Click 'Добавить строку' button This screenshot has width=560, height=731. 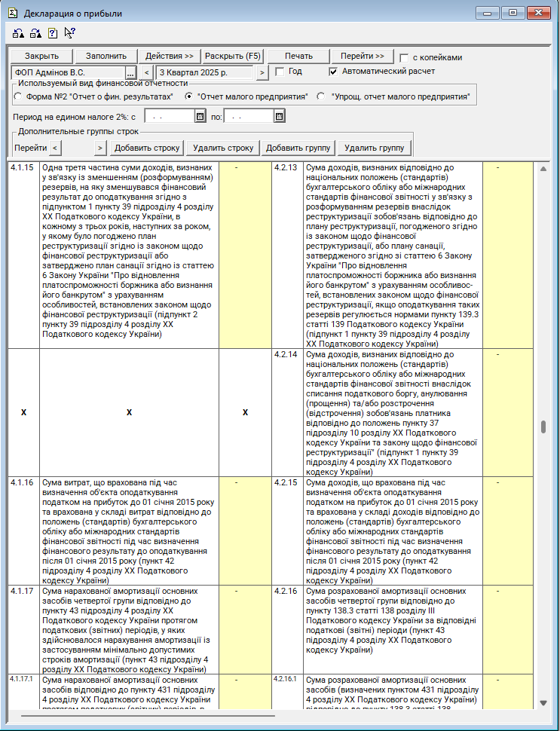[x=147, y=148]
